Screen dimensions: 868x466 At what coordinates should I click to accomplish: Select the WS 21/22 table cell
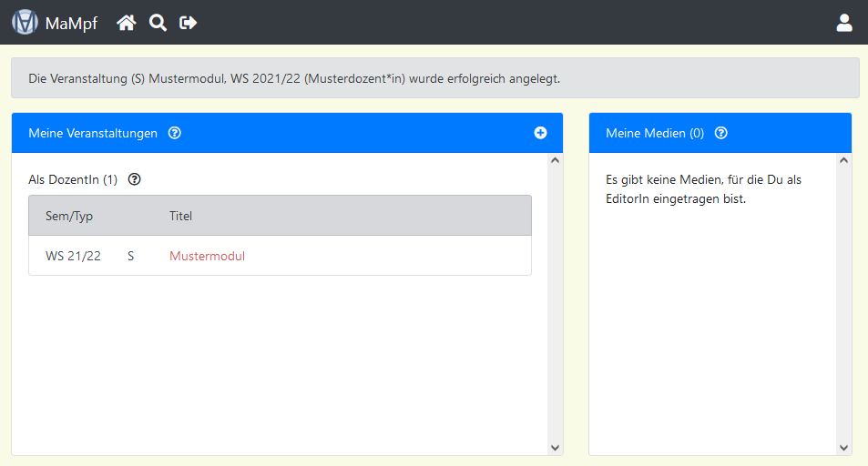tap(73, 256)
